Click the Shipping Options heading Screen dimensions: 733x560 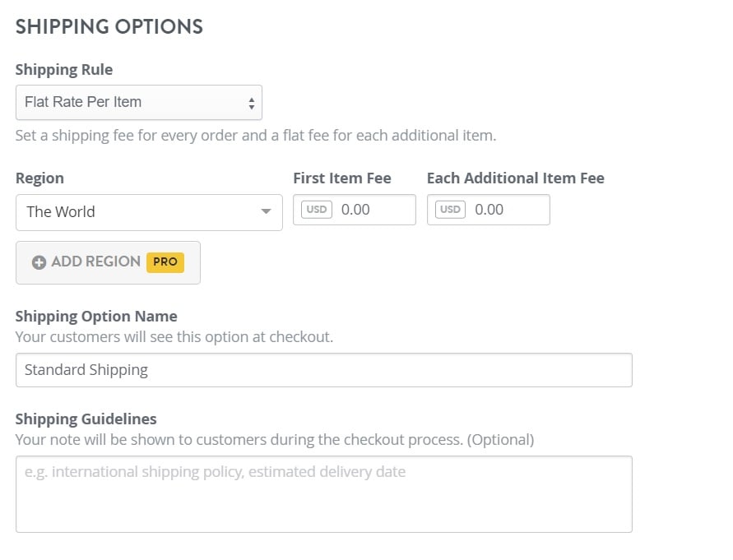pyautogui.click(x=109, y=26)
